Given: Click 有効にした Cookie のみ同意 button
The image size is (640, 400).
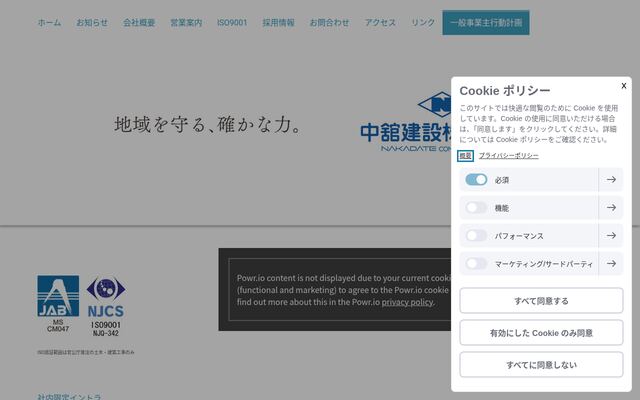Looking at the screenshot, I should tap(541, 333).
